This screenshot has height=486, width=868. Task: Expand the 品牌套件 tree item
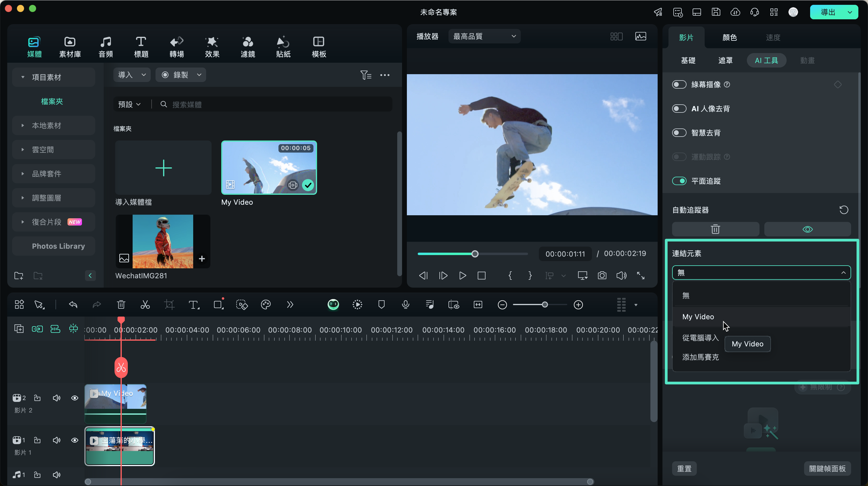tap(53, 174)
